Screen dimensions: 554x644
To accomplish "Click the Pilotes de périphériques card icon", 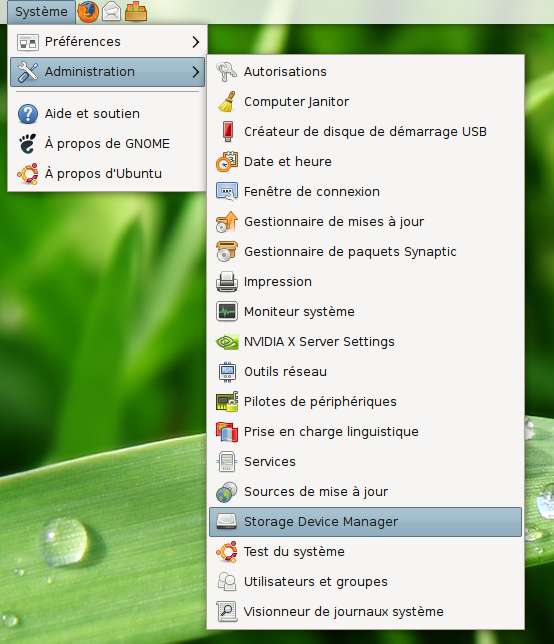I will coord(227,402).
